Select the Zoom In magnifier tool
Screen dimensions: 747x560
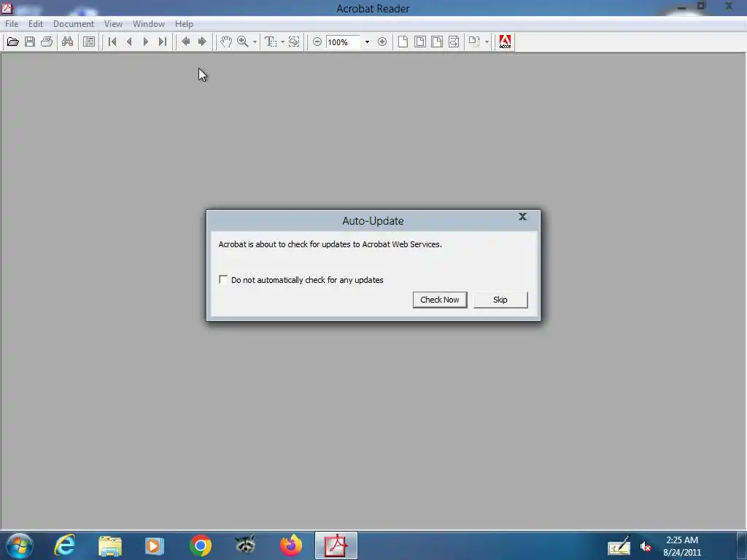pos(243,42)
